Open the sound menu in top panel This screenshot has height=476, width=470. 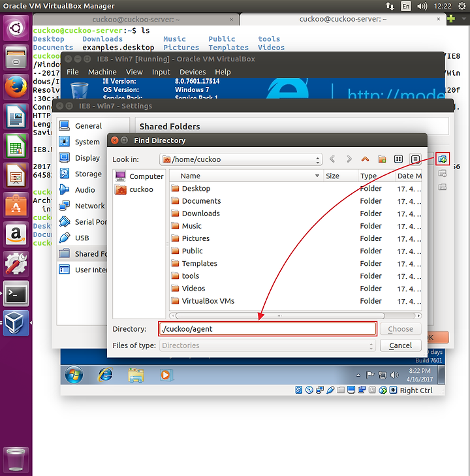click(422, 6)
